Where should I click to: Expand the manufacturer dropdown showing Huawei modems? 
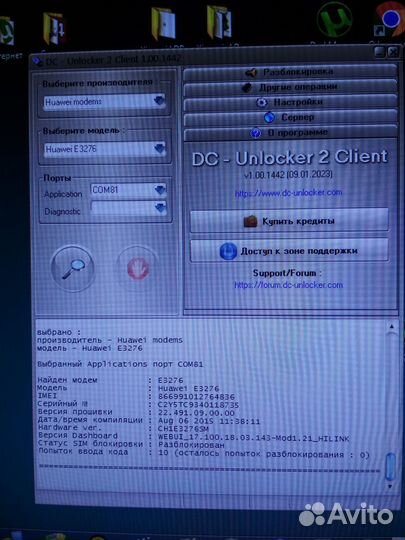coord(159,101)
